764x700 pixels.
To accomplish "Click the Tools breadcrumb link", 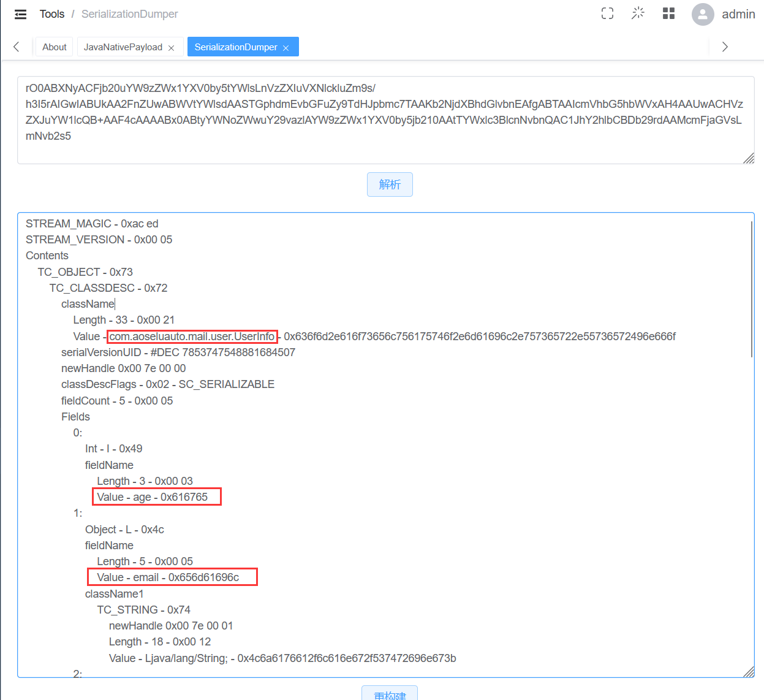I will pyautogui.click(x=52, y=14).
